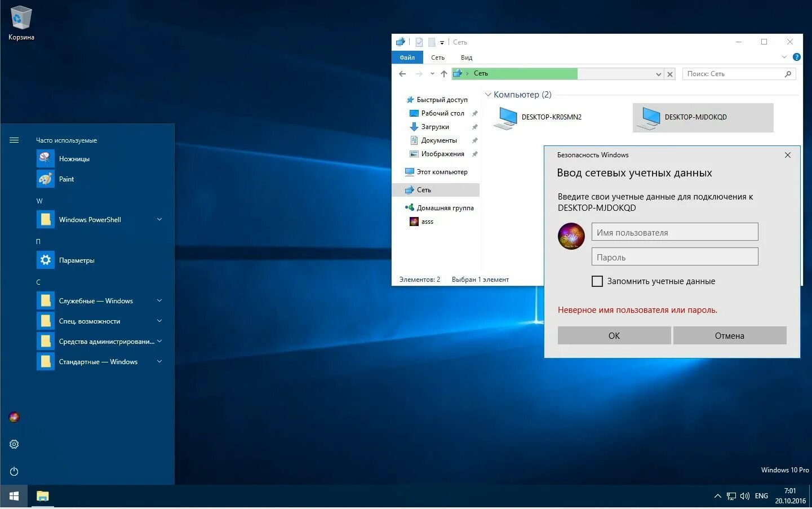Select Сеть in navigation pane
812x509 pixels.
436,190
